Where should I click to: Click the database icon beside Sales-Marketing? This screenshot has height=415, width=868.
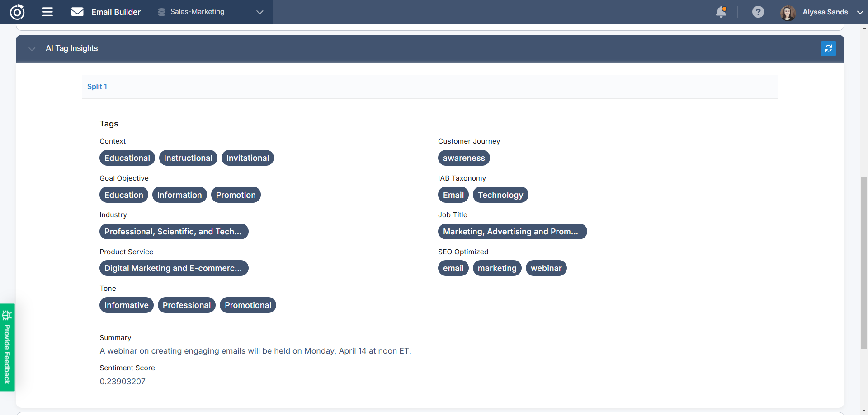[161, 12]
